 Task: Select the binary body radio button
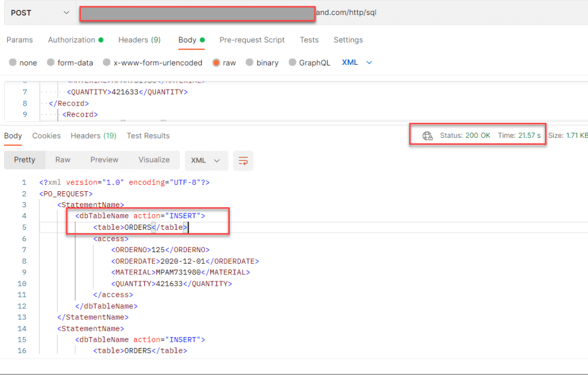click(x=250, y=63)
